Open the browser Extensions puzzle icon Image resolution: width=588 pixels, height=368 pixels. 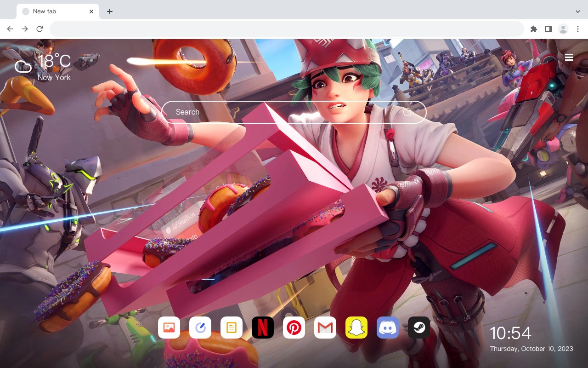click(x=533, y=29)
